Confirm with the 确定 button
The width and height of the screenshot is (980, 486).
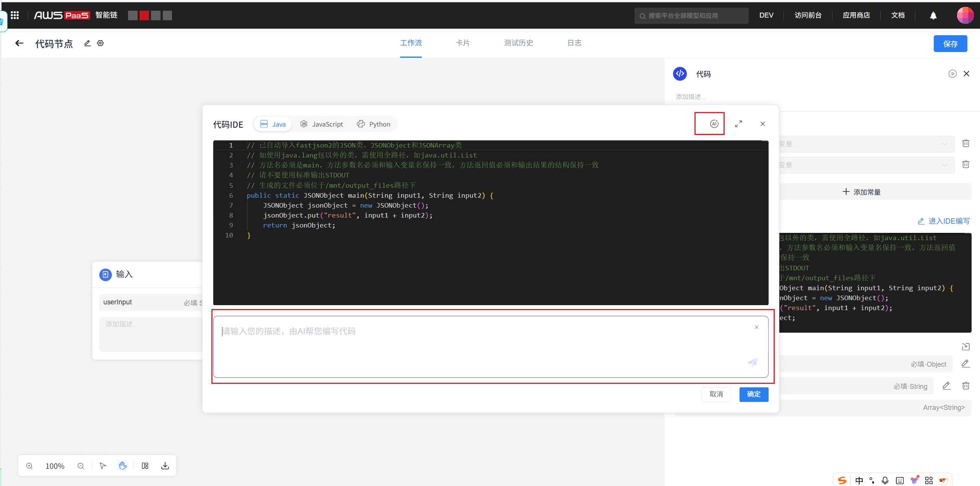(x=754, y=394)
